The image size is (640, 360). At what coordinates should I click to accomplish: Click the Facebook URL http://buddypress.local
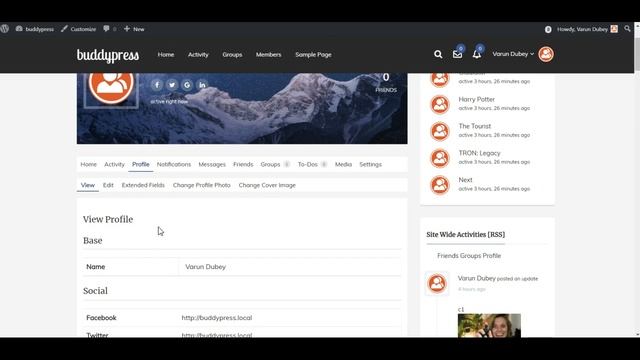tap(217, 318)
